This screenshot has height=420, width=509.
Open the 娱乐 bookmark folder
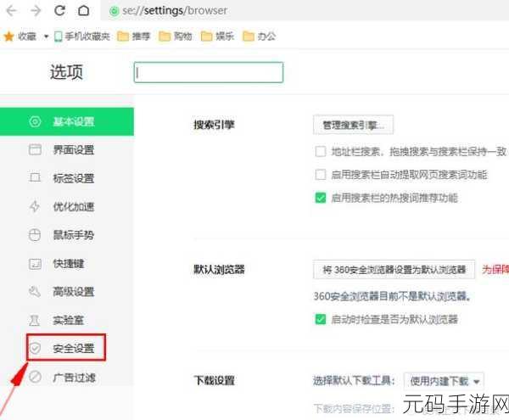(217, 36)
